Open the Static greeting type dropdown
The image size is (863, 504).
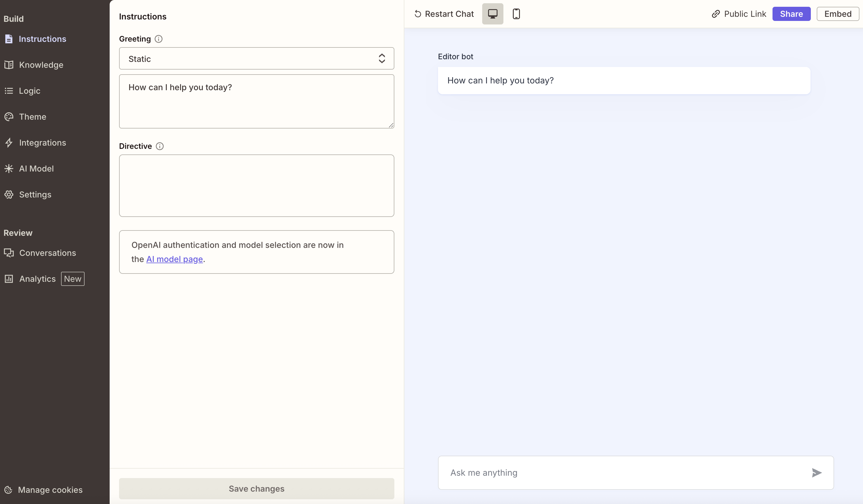coord(256,59)
